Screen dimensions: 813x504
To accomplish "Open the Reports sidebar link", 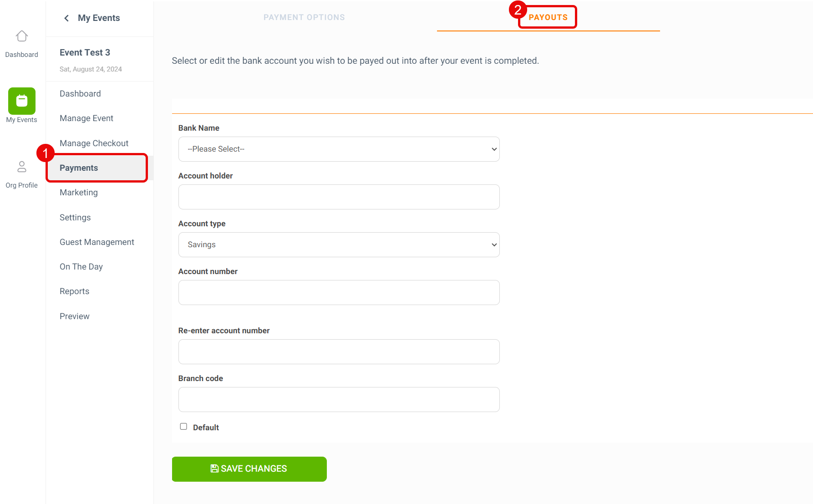I will [75, 291].
